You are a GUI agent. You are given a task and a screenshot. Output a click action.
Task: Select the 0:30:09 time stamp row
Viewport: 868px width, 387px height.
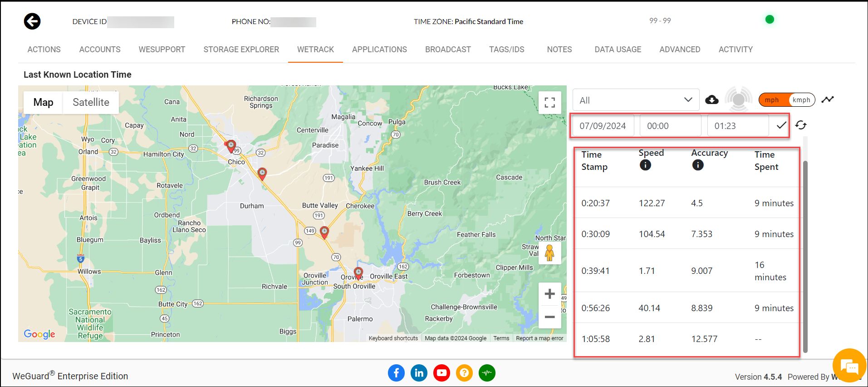pyautogui.click(x=687, y=234)
